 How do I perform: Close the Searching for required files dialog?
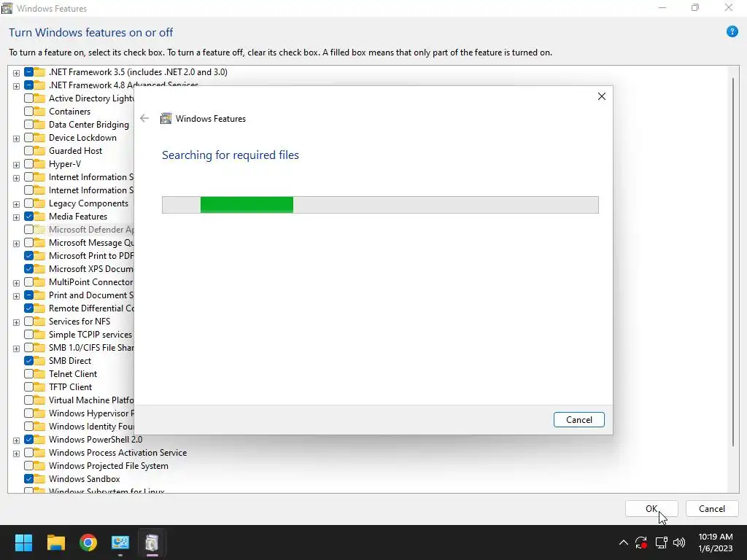[602, 96]
